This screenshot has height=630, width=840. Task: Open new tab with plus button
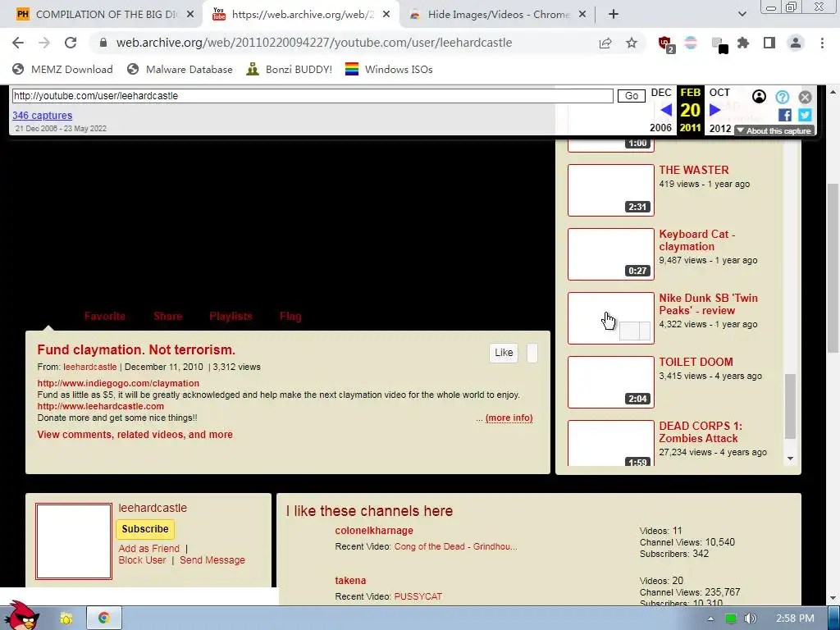coord(614,15)
